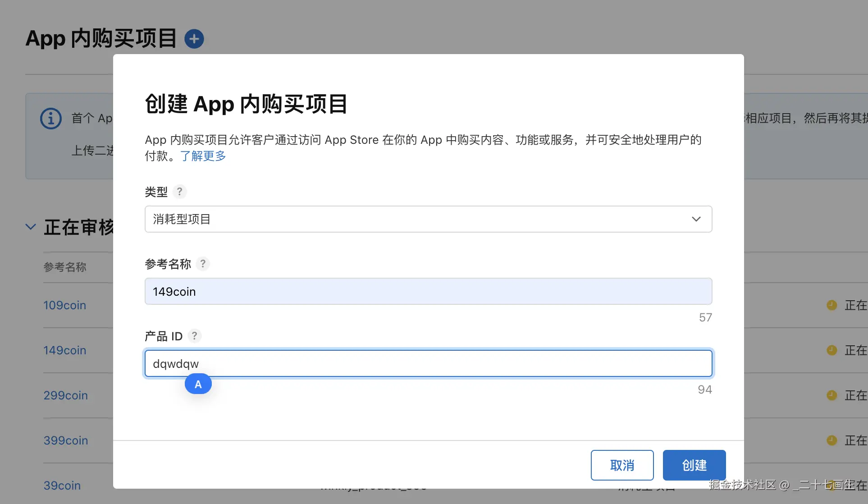Screen dimensions: 868x504
Task: Click the help icon next to 产品 ID
Action: 194,336
